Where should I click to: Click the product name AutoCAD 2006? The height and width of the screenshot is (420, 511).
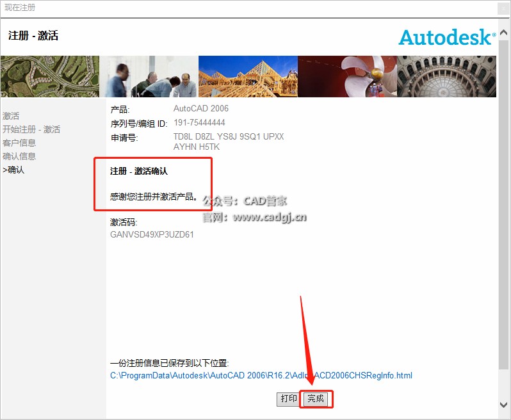(x=201, y=108)
